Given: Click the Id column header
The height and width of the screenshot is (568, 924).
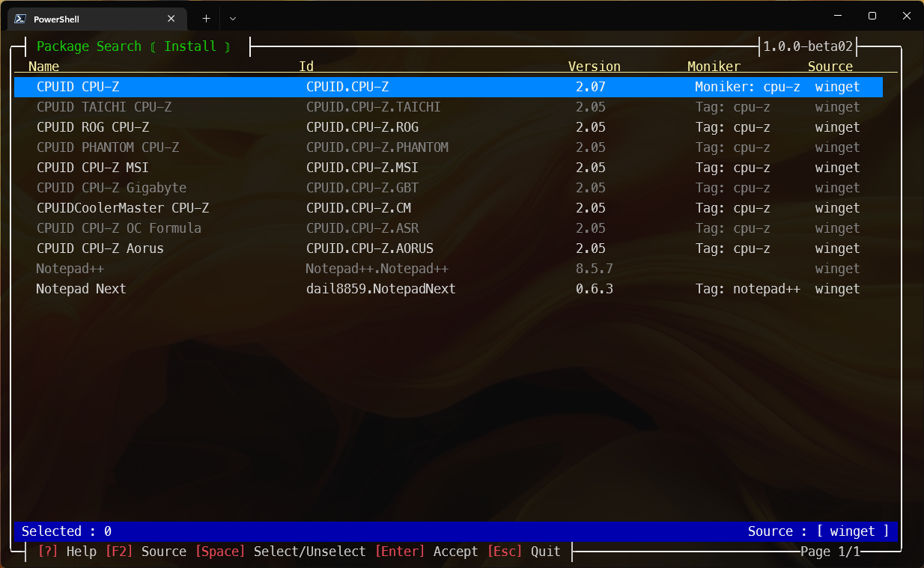Looking at the screenshot, I should 306,67.
